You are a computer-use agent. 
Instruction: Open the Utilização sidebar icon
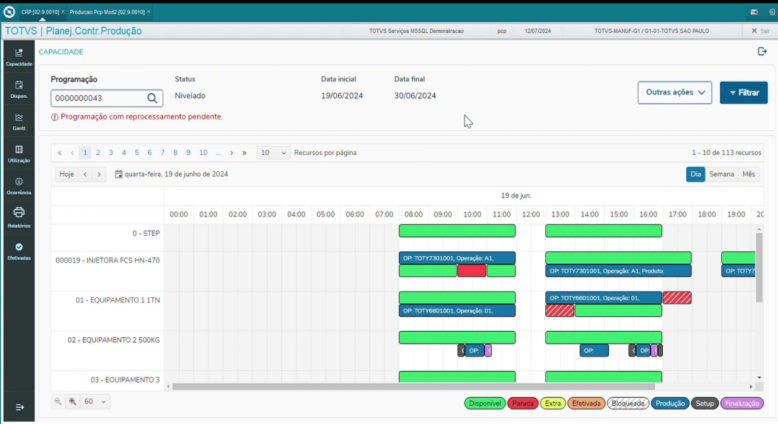[19, 152]
